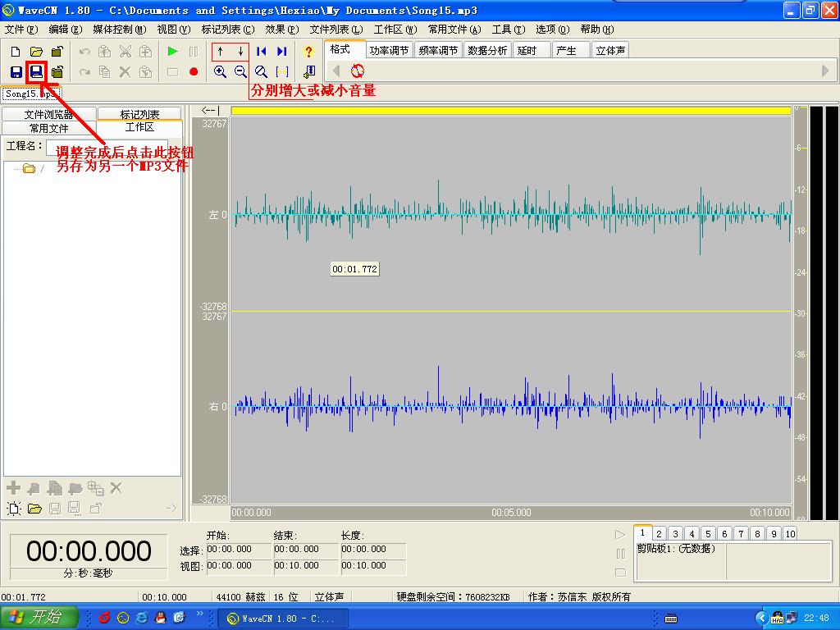840x630 pixels.
Task: Open the 文件浏览器 tab in the left panel
Action: 49,114
